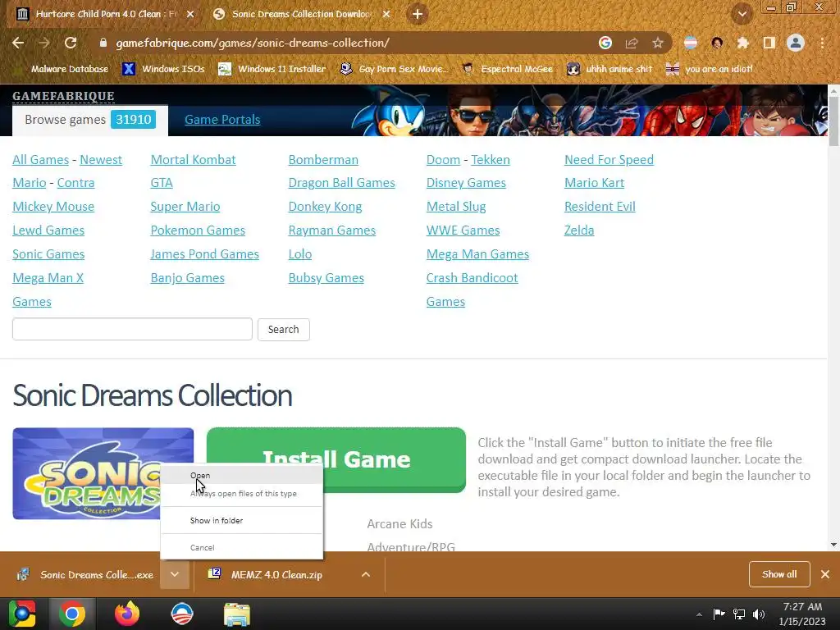Open the extensions puzzle piece icon
840x630 pixels.
point(742,43)
